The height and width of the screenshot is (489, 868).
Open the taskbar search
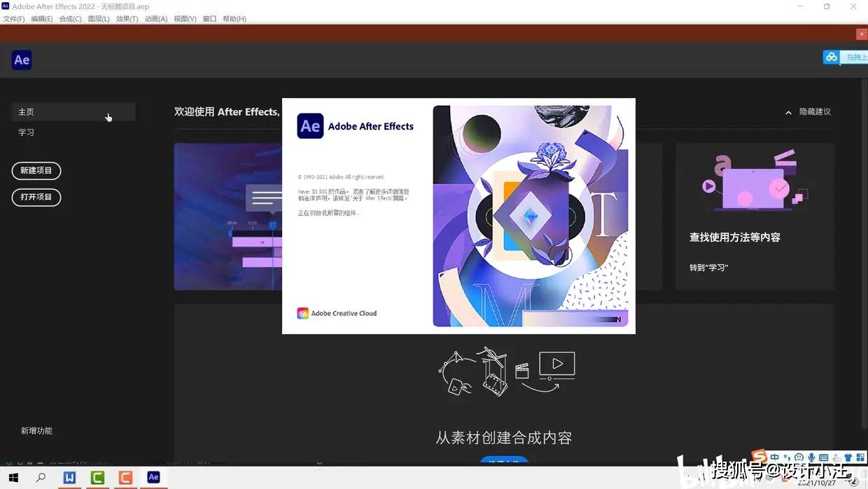41,478
